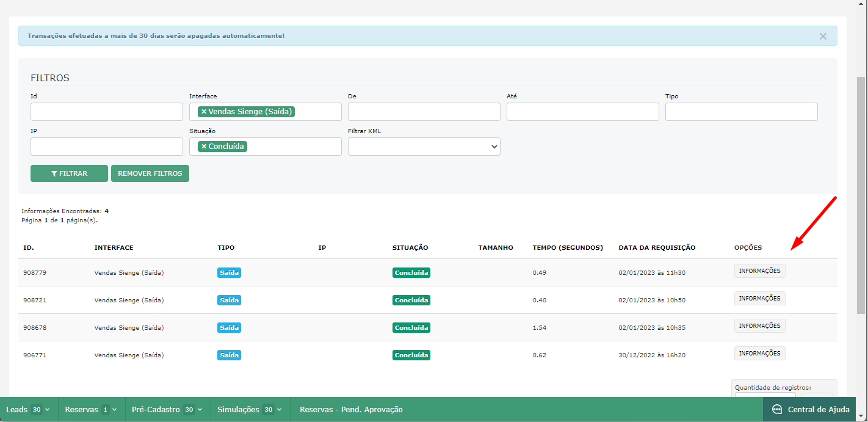Expand the Leads dropdown in bottom bar
Image resolution: width=868 pixels, height=422 pixels.
click(x=28, y=410)
